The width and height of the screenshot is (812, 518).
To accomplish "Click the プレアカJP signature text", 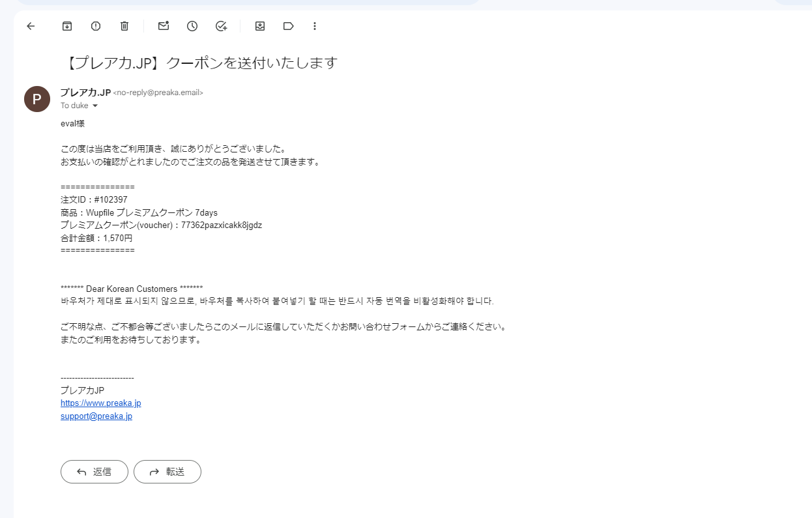I will tap(82, 390).
